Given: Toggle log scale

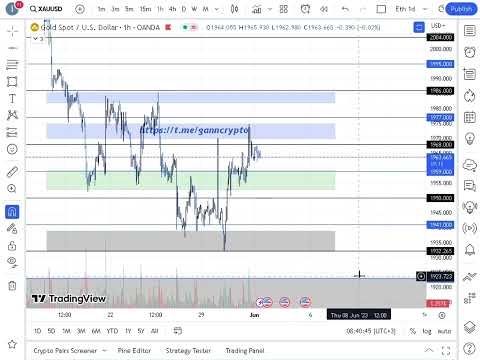Looking at the screenshot, I should [x=427, y=331].
